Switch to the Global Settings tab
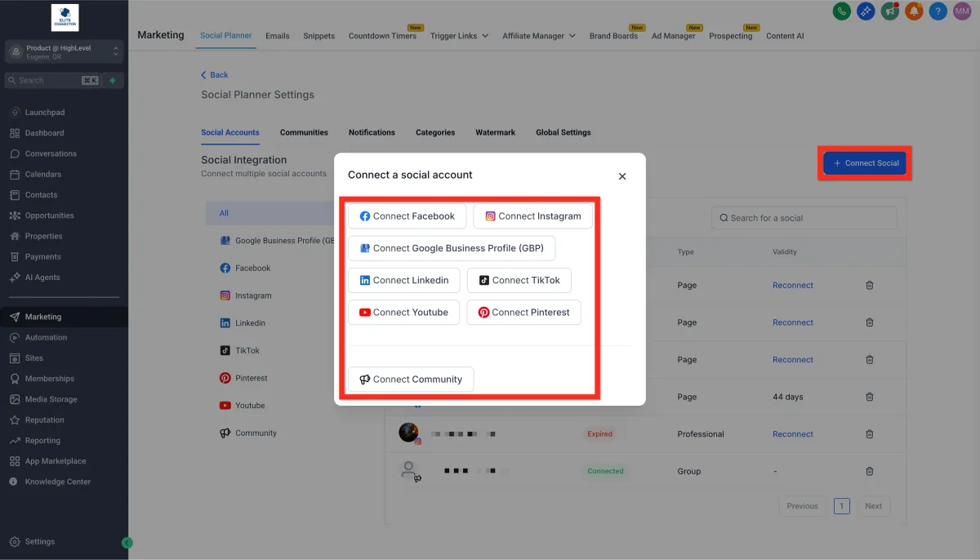Image resolution: width=980 pixels, height=560 pixels. 563,132
